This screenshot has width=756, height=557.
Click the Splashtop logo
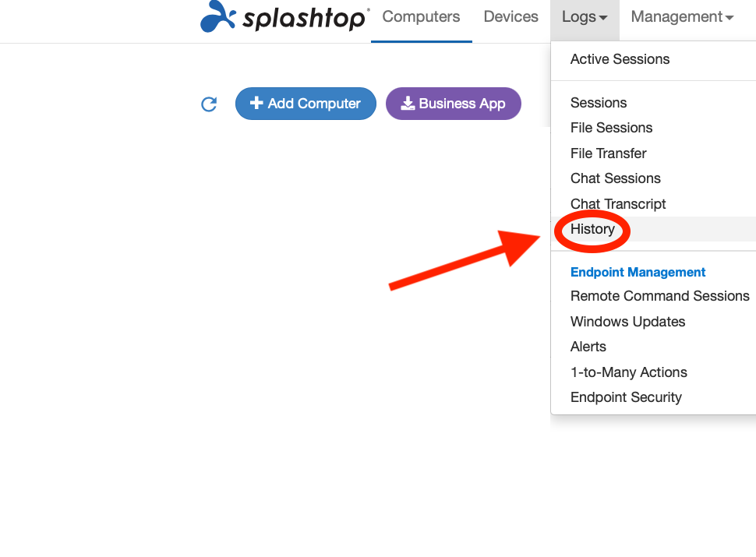pos(285,17)
